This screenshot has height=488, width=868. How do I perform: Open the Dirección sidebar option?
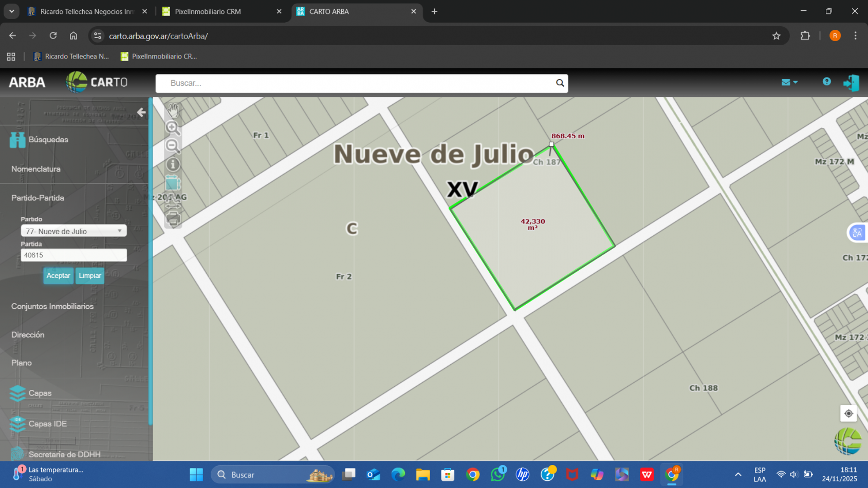point(28,334)
